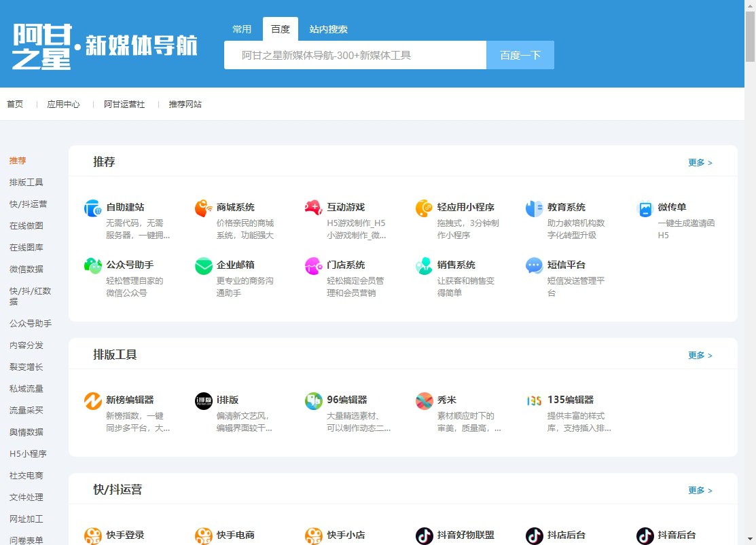
Task: Focus the search input field
Action: click(355, 55)
